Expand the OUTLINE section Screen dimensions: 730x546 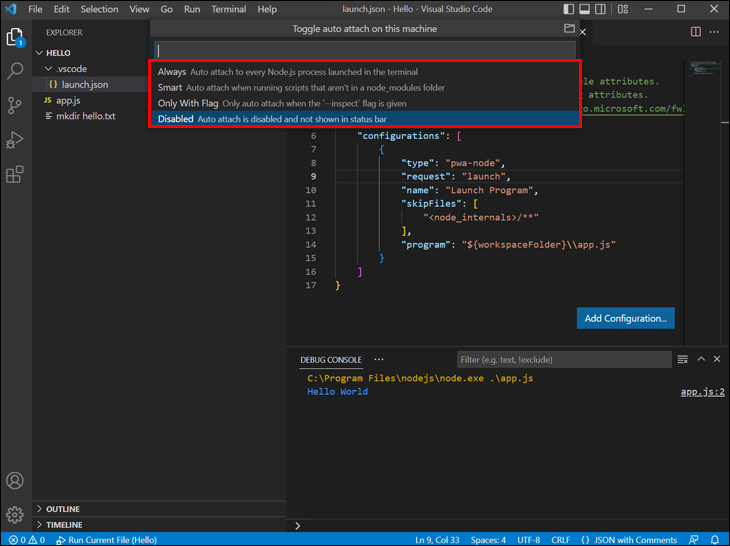click(62, 509)
